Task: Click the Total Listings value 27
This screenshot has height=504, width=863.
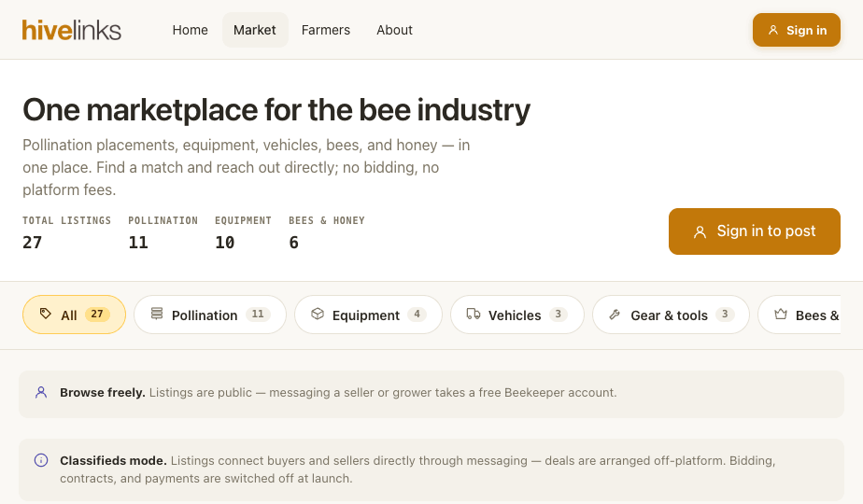Action: [33, 243]
